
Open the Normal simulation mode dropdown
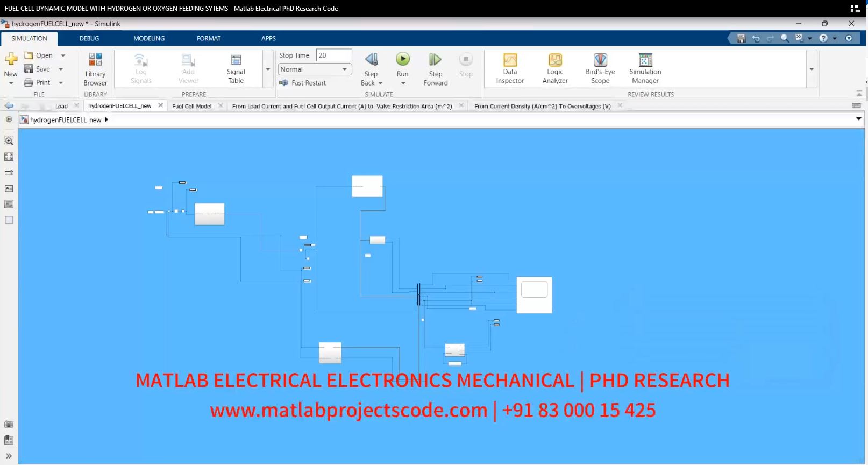coord(315,69)
